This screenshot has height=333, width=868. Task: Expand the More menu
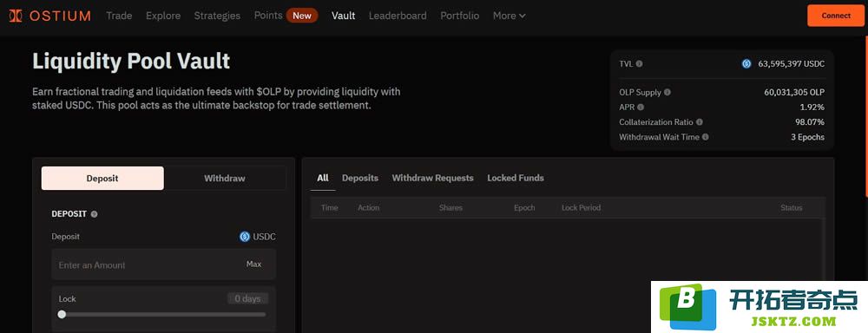tap(510, 16)
